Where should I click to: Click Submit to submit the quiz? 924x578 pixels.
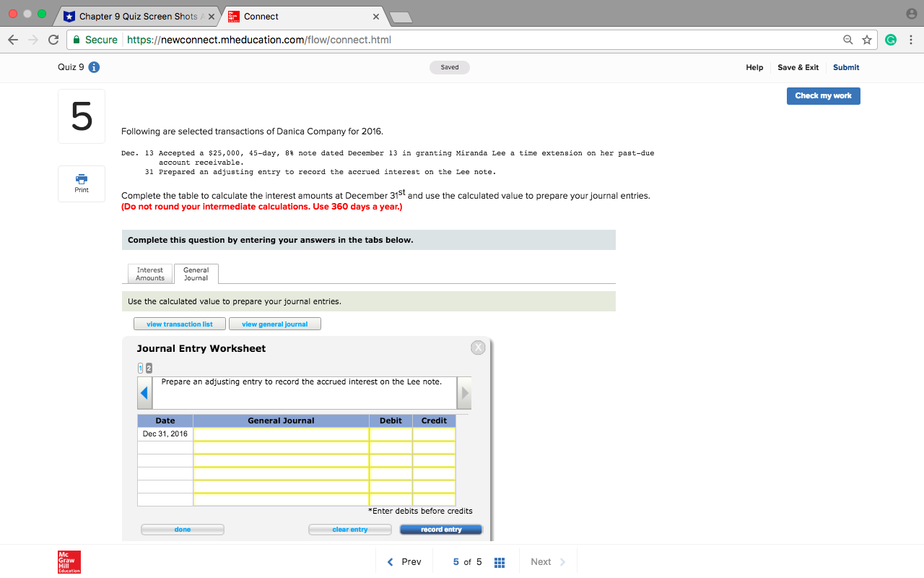[845, 66]
